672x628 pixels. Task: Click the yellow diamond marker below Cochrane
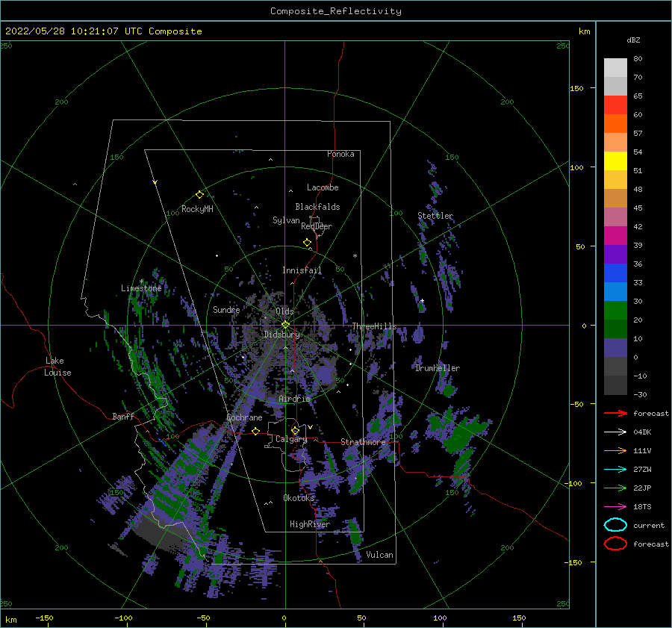tap(255, 432)
